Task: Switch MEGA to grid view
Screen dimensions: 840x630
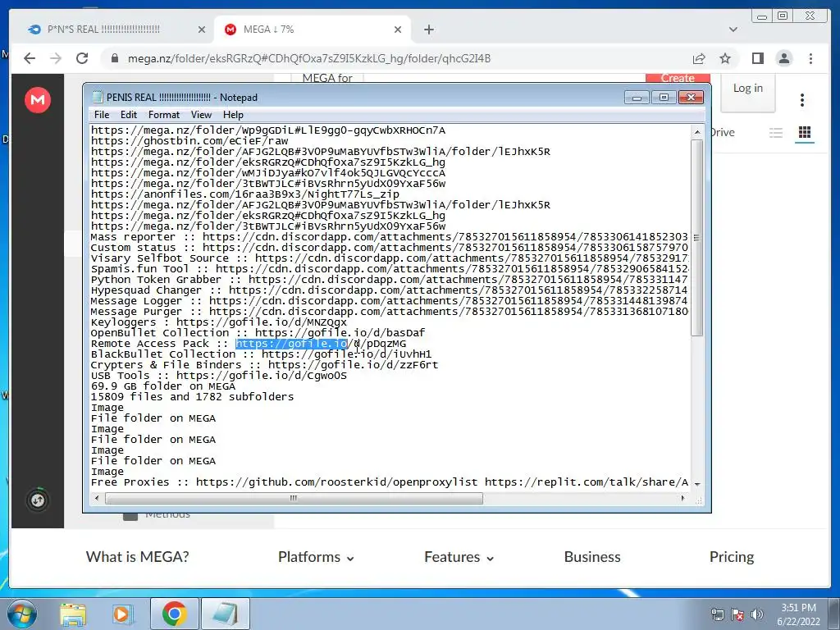Action: click(804, 132)
